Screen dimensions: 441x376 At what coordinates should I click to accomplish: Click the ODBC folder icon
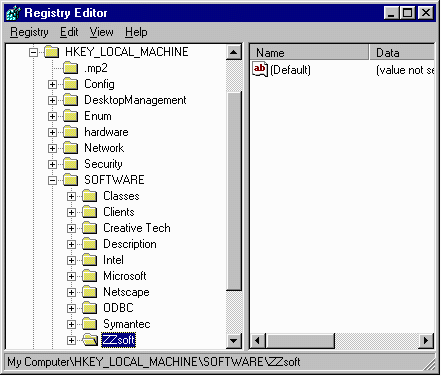pyautogui.click(x=90, y=308)
